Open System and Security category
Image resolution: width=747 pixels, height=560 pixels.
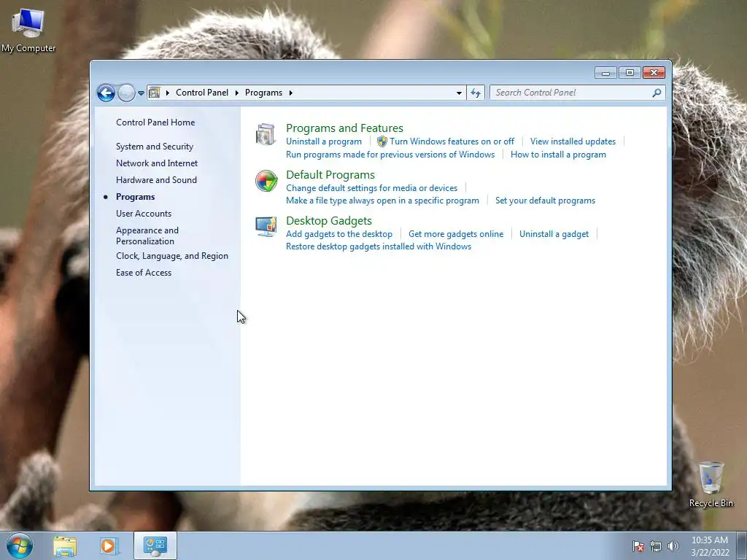click(x=155, y=147)
